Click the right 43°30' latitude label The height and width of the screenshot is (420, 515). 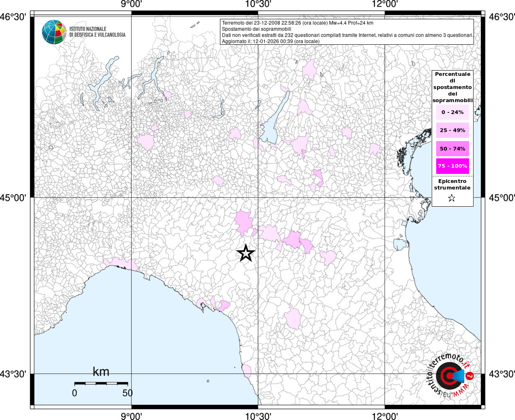pos(502,374)
